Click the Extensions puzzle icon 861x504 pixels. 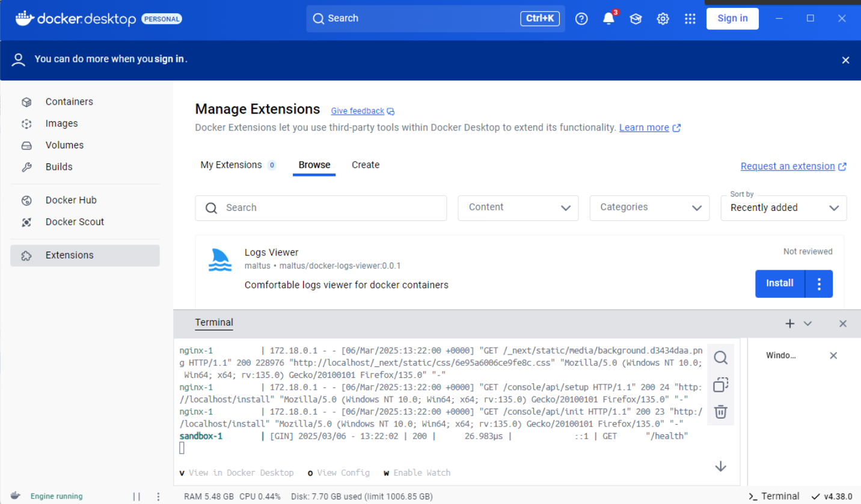(26, 255)
